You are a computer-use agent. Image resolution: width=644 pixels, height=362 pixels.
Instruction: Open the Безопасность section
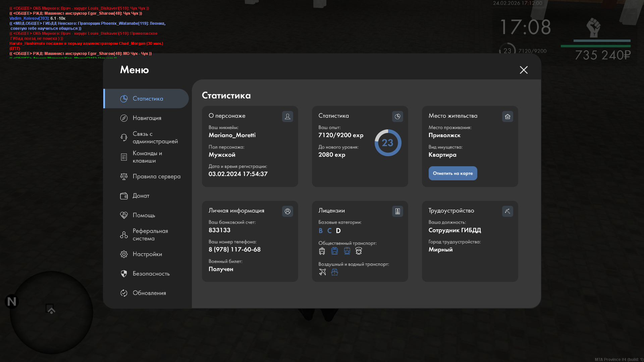(x=151, y=274)
